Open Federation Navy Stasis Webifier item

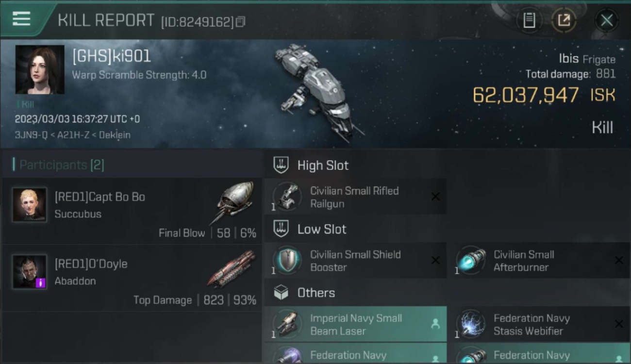click(x=539, y=324)
